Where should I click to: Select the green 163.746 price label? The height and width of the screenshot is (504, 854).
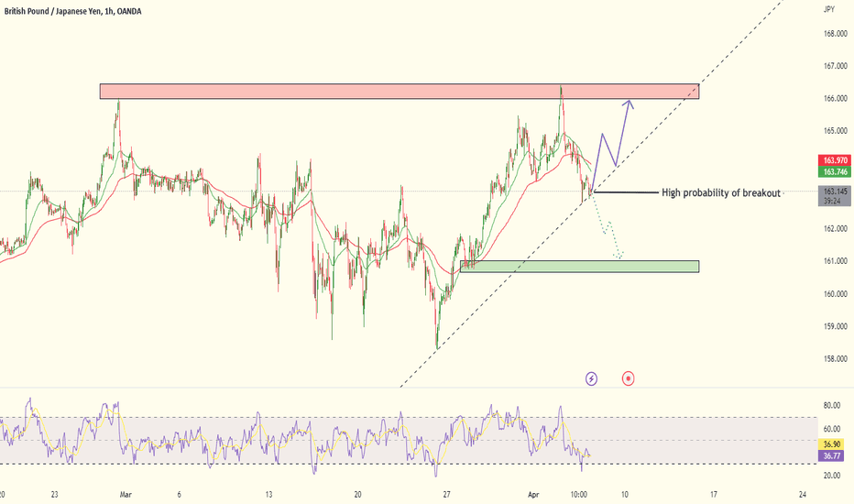pyautogui.click(x=835, y=172)
